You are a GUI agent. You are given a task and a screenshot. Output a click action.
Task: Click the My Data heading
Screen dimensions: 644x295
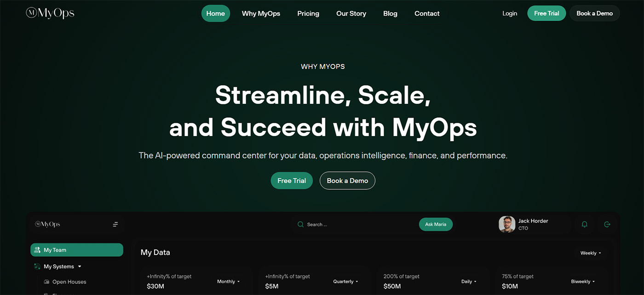[155, 252]
